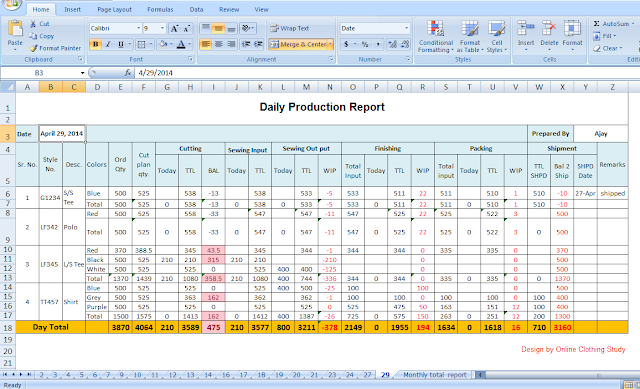
Task: Toggle Merge & Center
Action: pyautogui.click(x=298, y=44)
